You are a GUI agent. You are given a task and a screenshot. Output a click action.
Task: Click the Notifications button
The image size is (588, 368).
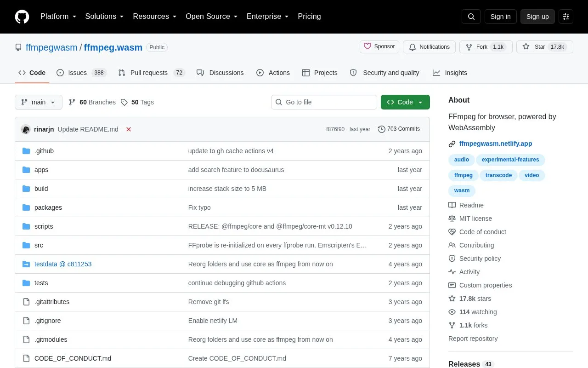pyautogui.click(x=429, y=47)
